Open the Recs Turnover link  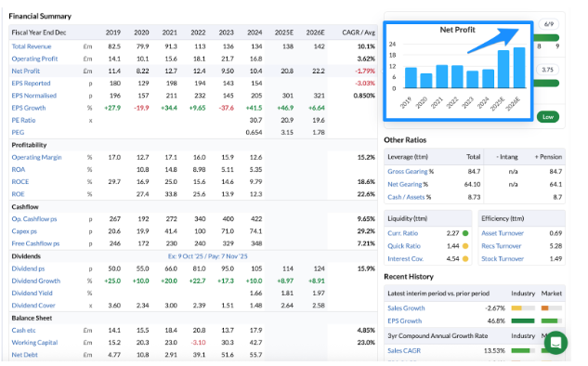pyautogui.click(x=502, y=246)
